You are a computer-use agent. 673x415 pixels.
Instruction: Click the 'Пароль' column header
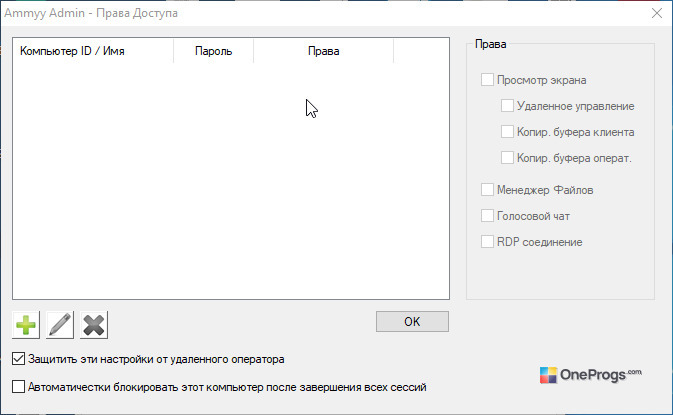213,51
